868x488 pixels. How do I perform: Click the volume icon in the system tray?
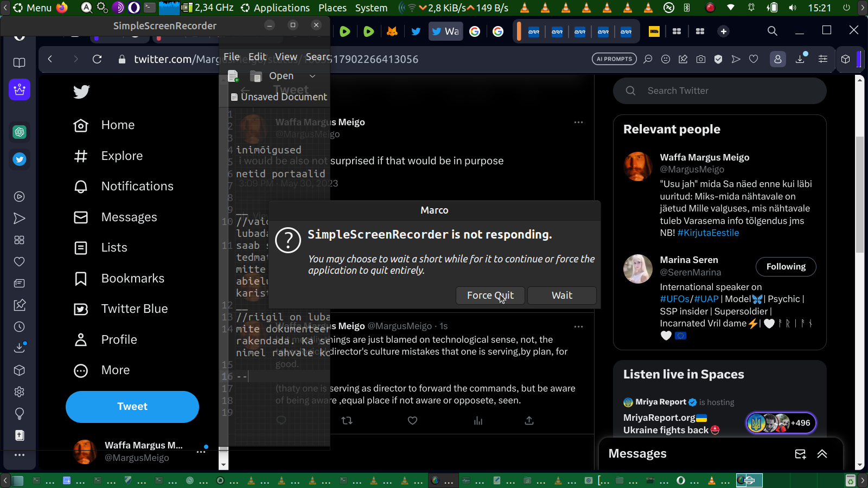point(793,8)
